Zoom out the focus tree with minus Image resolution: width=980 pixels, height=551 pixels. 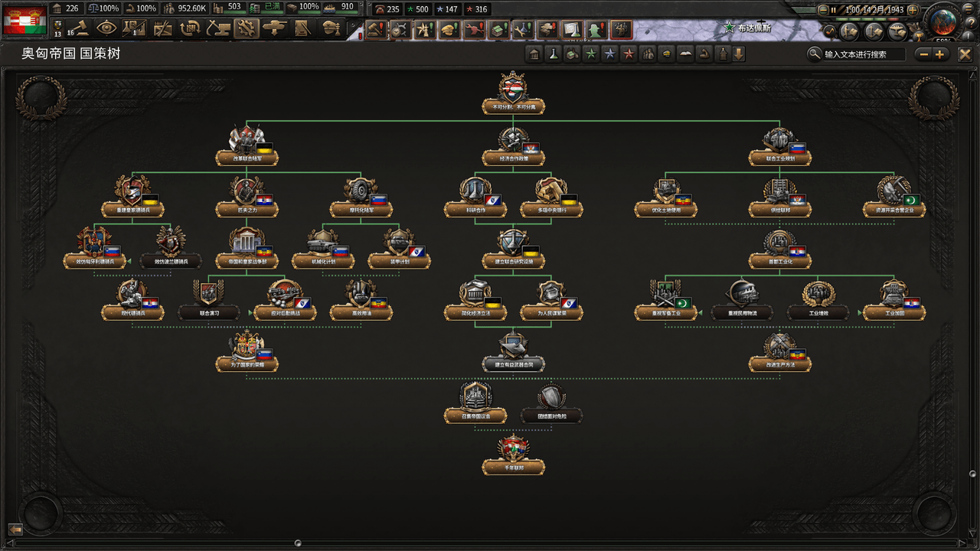tap(923, 54)
